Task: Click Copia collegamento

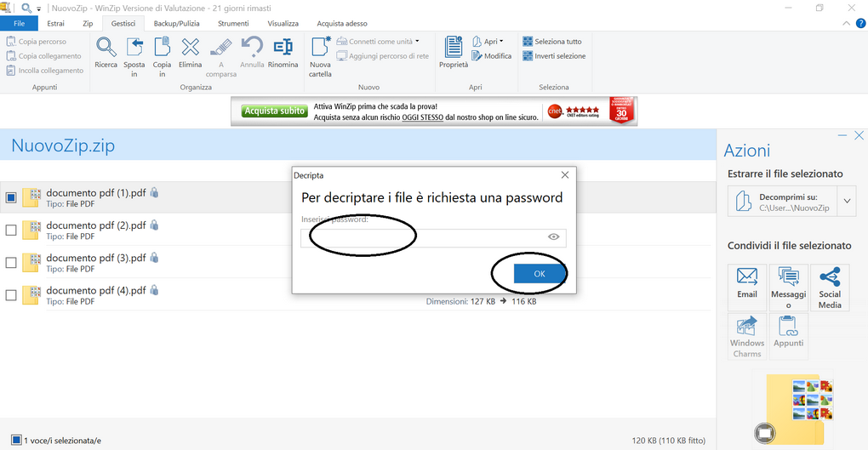Action: coord(43,56)
